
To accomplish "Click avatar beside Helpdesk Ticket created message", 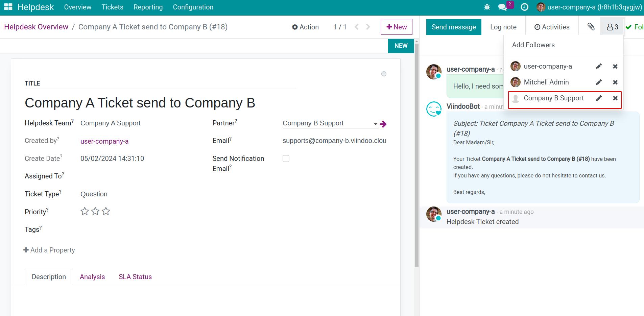I will (x=434, y=214).
